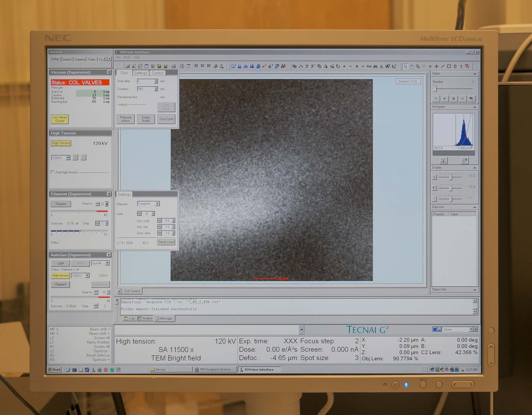This screenshot has height=415, width=532.
Task: Switch to the Camera workset tab
Action: [x=80, y=59]
